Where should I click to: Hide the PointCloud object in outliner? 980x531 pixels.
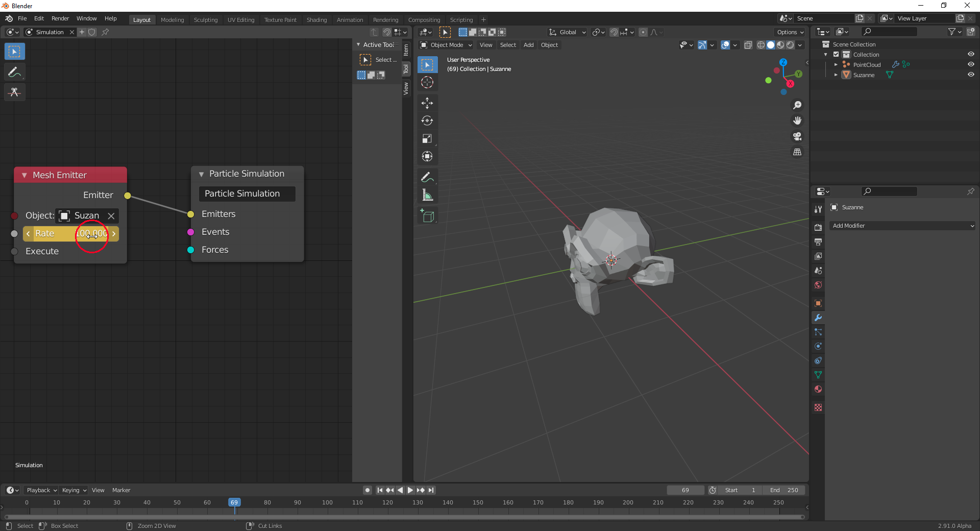tap(971, 64)
